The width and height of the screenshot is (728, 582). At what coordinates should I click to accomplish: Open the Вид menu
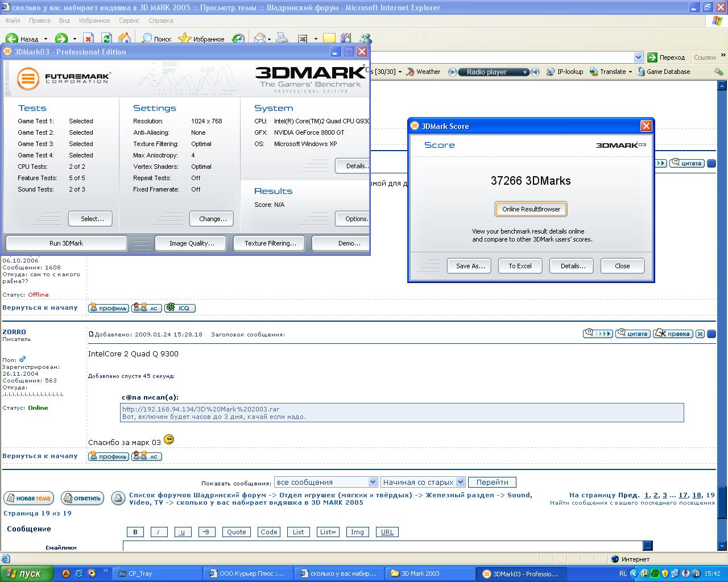click(x=64, y=20)
